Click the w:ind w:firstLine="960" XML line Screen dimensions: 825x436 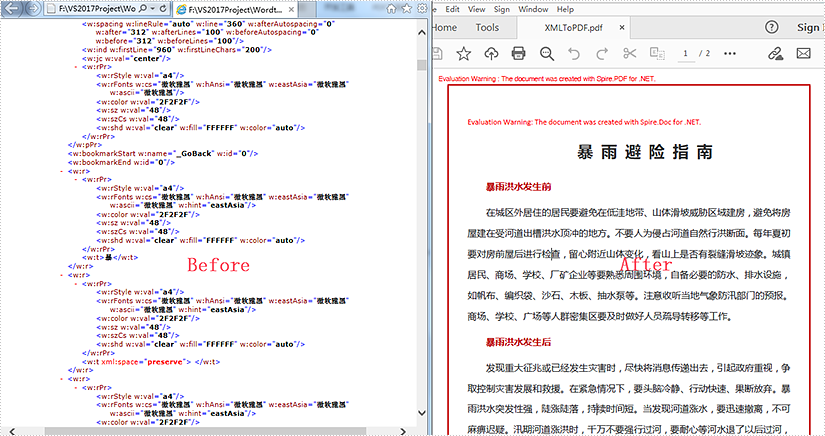pos(177,50)
